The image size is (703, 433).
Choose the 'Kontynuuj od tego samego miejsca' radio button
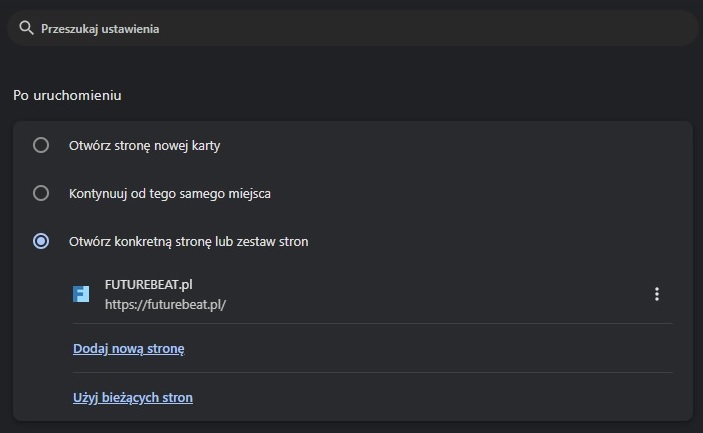click(41, 193)
